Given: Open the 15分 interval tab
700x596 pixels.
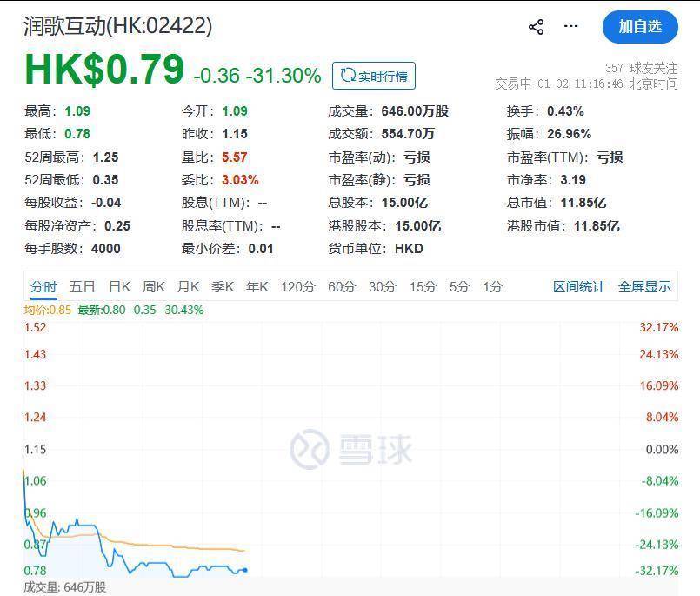Looking at the screenshot, I should pyautogui.click(x=423, y=287).
